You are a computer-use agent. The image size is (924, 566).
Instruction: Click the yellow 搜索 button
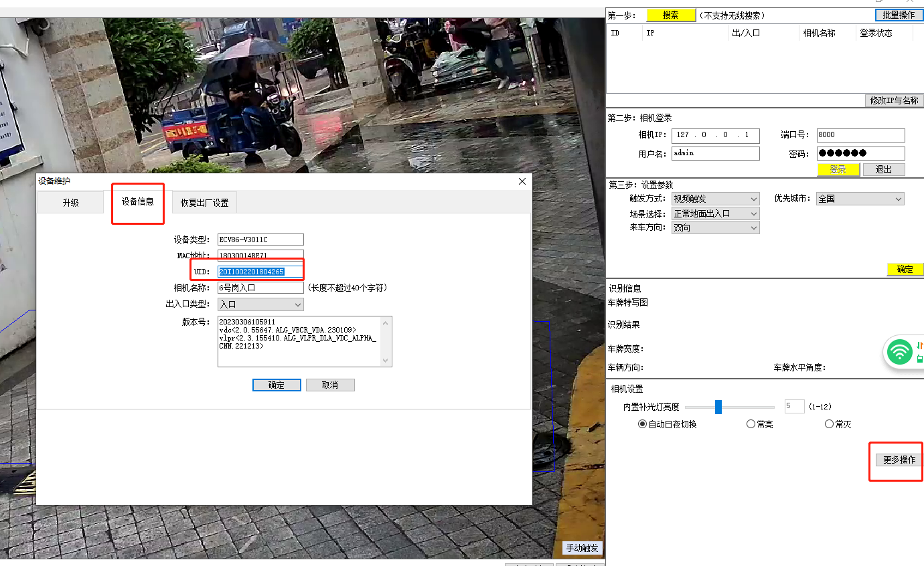671,15
